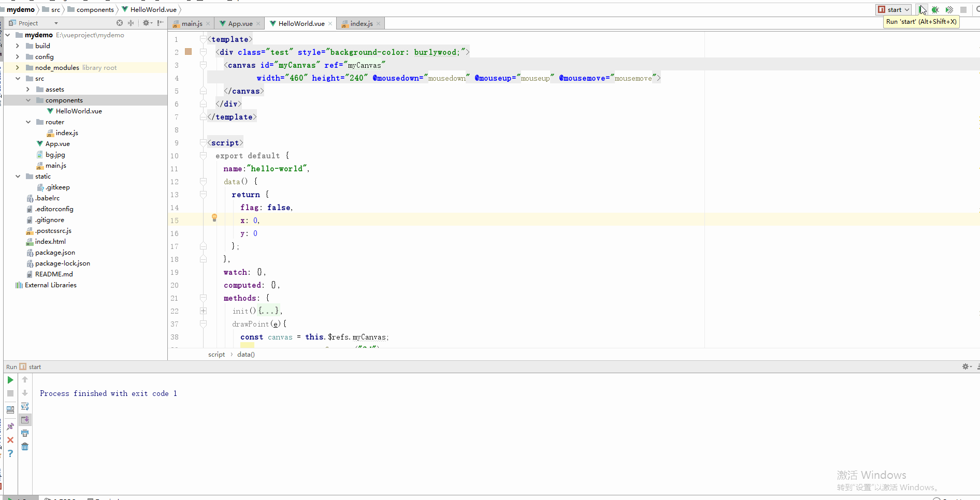980x500 pixels.
Task: Open Project panel gear settings
Action: pos(147,23)
